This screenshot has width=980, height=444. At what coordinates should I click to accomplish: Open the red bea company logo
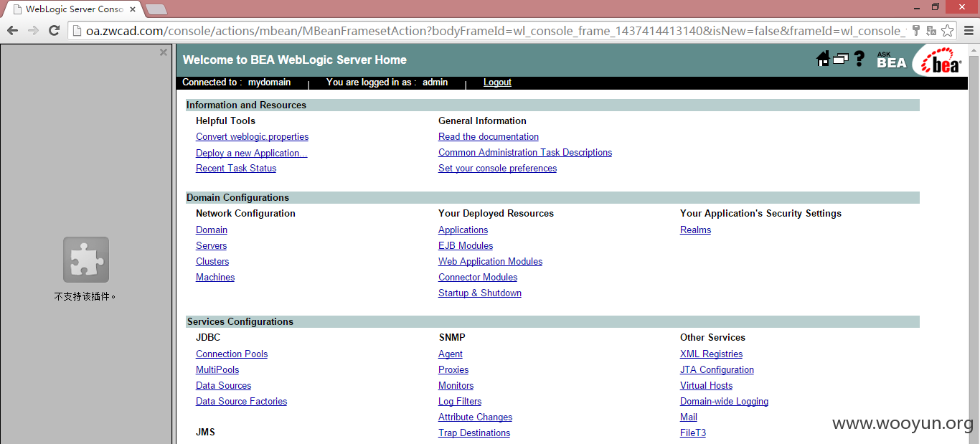(941, 61)
